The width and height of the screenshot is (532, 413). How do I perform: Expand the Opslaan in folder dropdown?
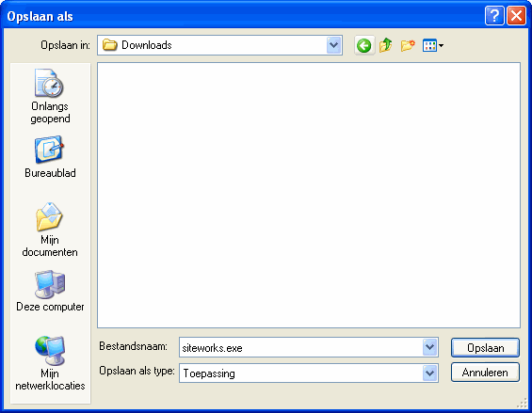tap(334, 45)
